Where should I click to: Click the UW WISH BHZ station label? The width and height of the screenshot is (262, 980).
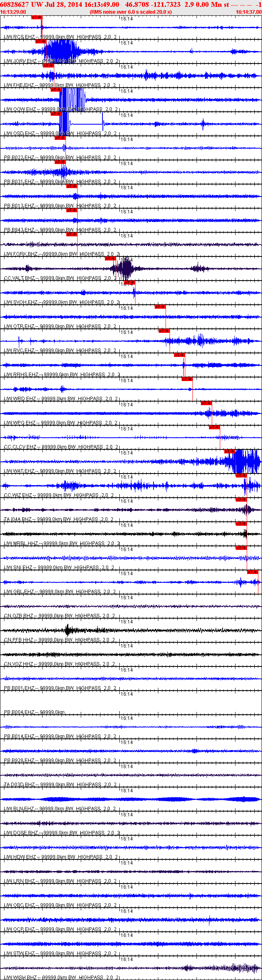[x=62, y=978]
